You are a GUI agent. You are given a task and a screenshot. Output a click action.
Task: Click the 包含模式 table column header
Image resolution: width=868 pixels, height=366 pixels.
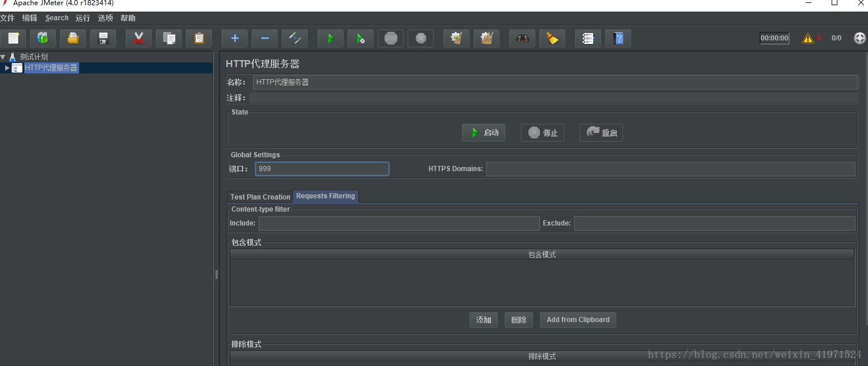(542, 254)
